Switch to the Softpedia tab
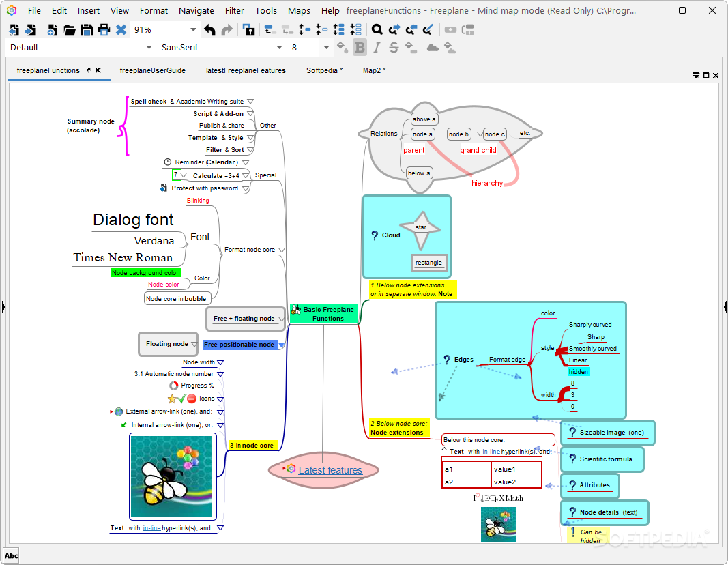The height and width of the screenshot is (565, 728). point(325,70)
